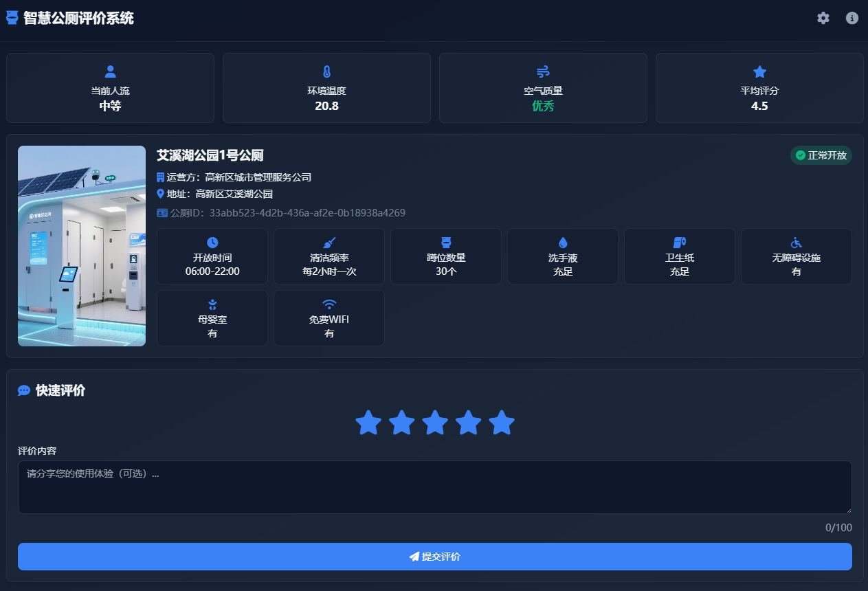Click the 每2小时一次 cleaning frequency value
This screenshot has width=868, height=591.
(329, 271)
